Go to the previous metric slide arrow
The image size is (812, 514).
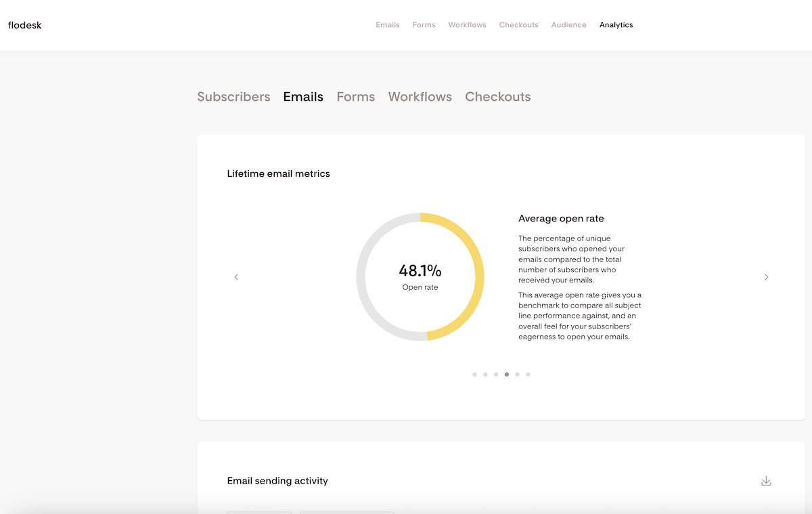pyautogui.click(x=236, y=277)
